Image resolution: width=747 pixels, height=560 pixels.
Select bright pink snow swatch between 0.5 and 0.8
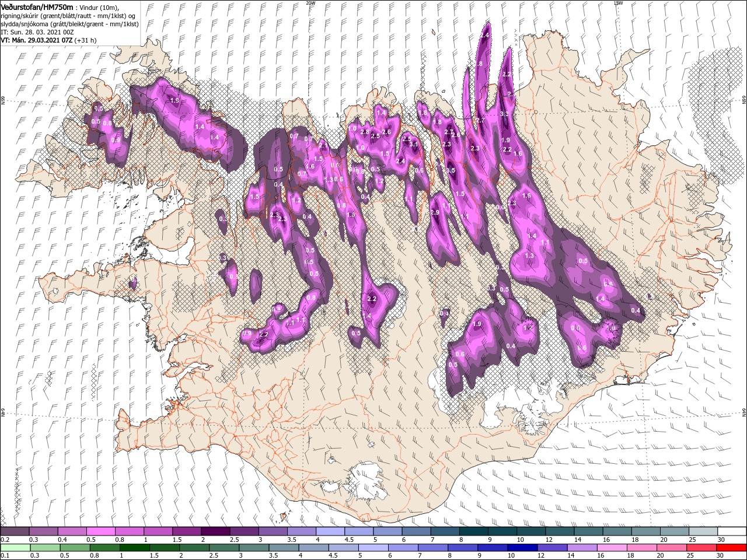[x=100, y=531]
